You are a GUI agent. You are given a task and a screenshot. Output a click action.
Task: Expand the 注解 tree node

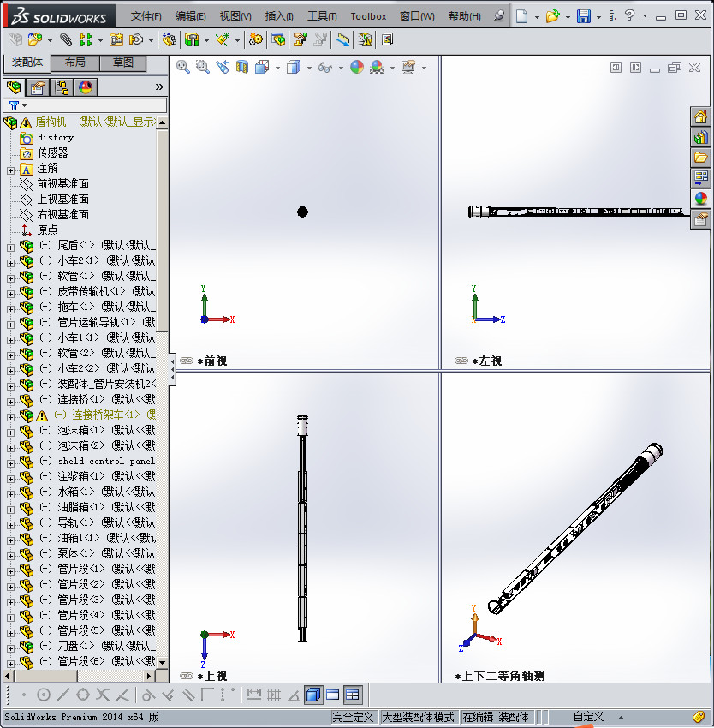10,170
